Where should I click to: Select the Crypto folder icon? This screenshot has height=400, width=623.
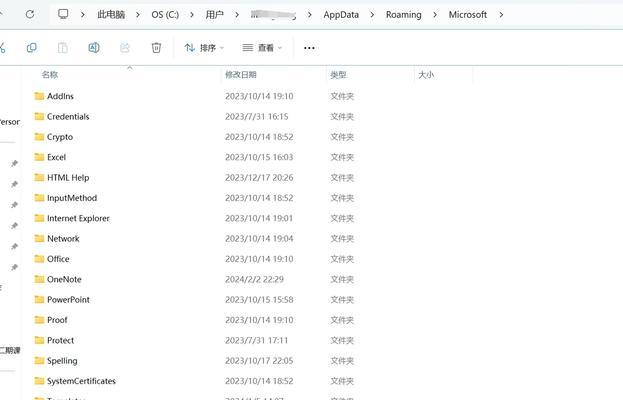[39, 137]
